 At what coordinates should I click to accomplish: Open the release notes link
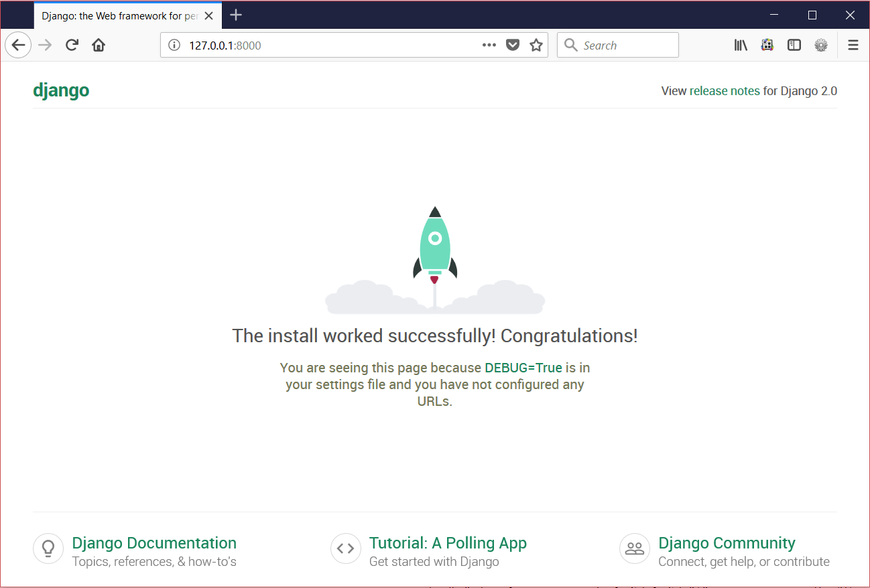click(x=725, y=90)
